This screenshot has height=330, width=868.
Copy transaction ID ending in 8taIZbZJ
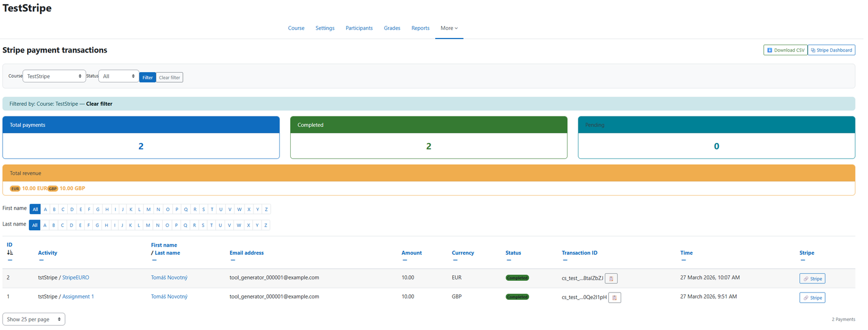coord(611,279)
